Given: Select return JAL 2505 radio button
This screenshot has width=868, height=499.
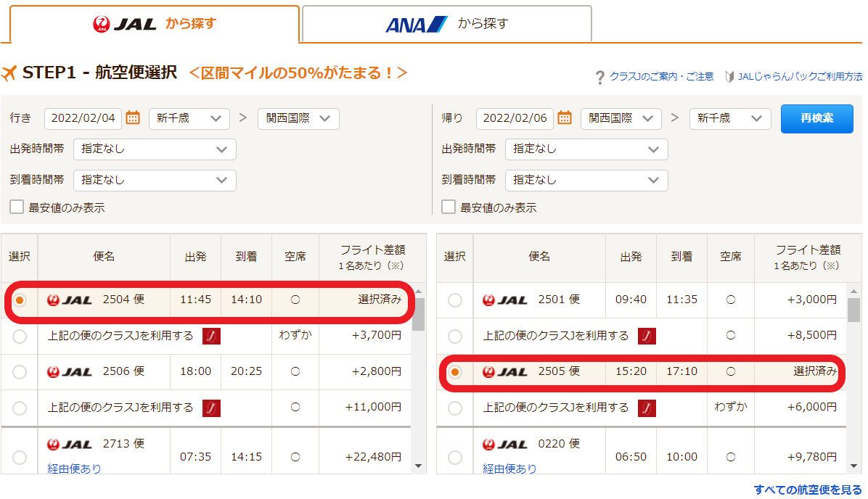Looking at the screenshot, I should [455, 372].
